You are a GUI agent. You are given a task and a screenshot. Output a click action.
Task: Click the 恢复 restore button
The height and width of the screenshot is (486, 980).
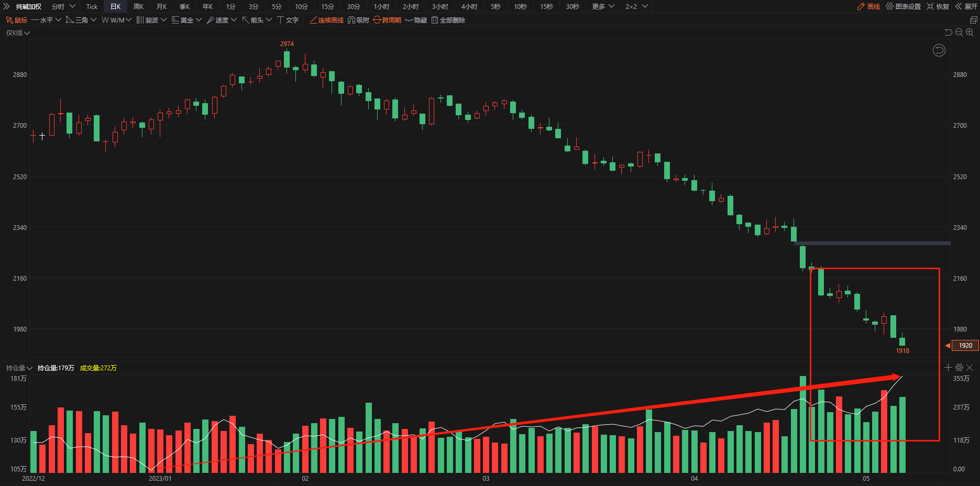(x=938, y=6)
